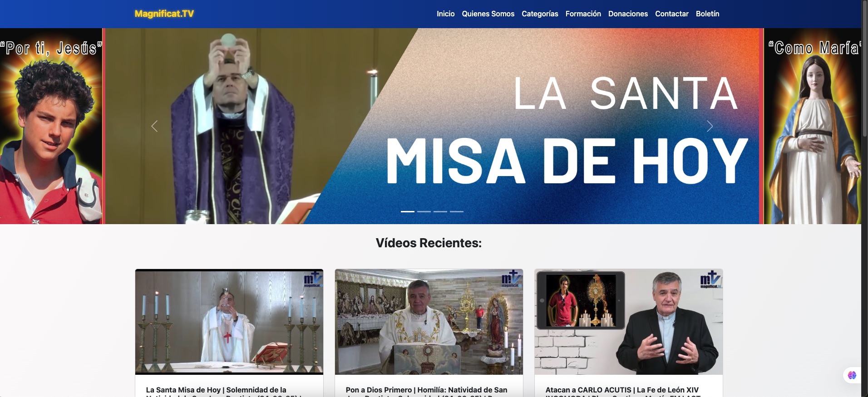This screenshot has height=397, width=868.
Task: Open the Contactar page
Action: pos(671,14)
